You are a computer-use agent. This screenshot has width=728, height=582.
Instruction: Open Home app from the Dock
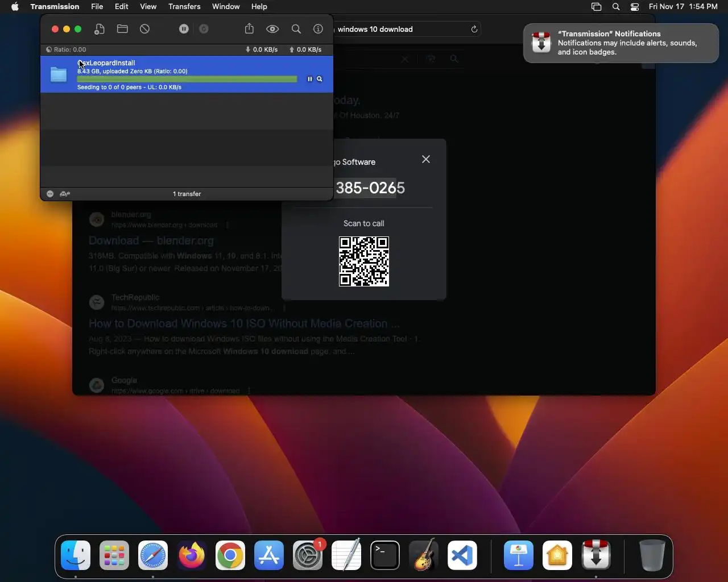tap(557, 555)
